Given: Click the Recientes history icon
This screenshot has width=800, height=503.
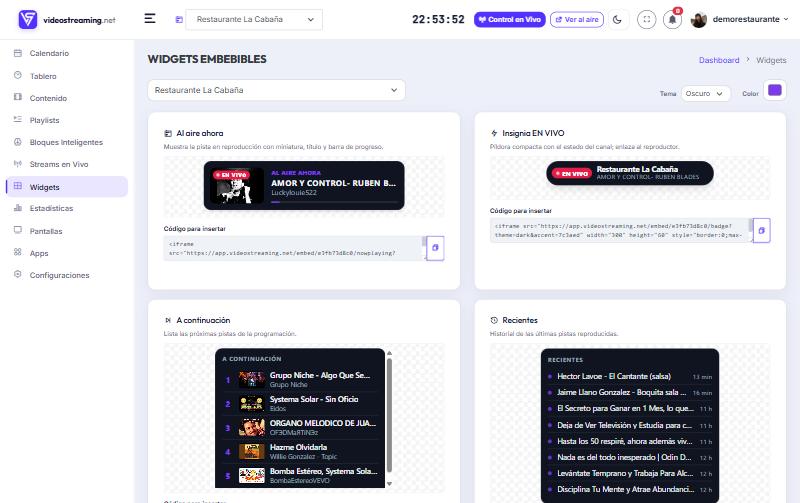Looking at the screenshot, I should click(494, 320).
